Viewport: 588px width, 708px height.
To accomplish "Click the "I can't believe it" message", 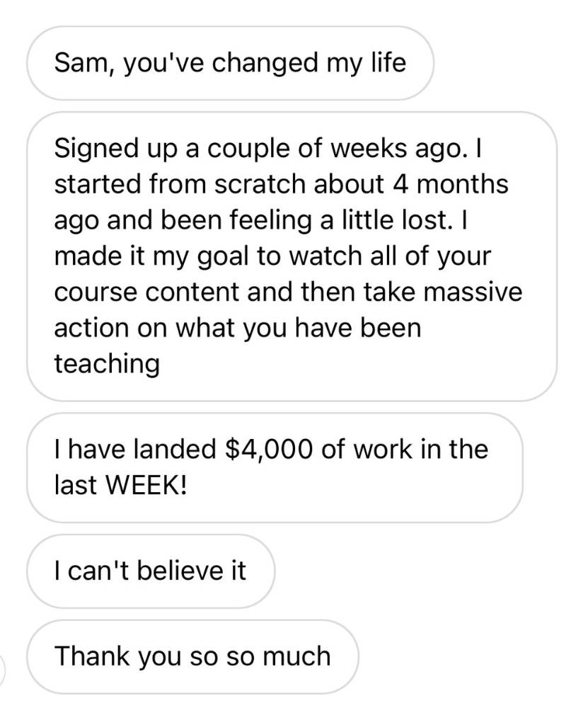I will tap(150, 571).
